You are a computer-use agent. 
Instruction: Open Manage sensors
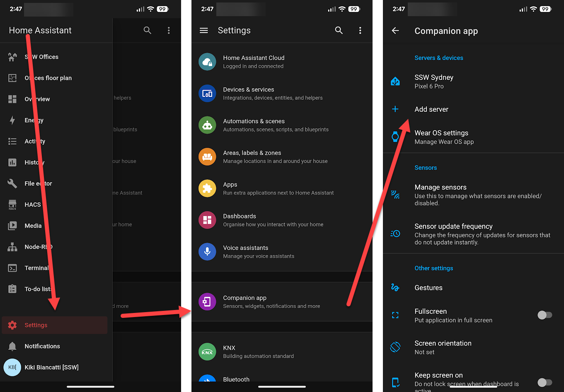pos(441,188)
